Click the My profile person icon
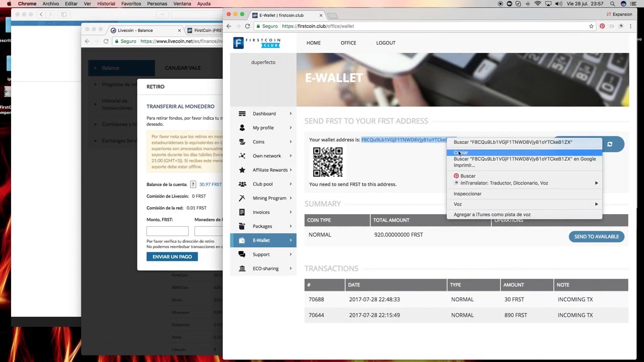This screenshot has height=362, width=644. coord(242,128)
